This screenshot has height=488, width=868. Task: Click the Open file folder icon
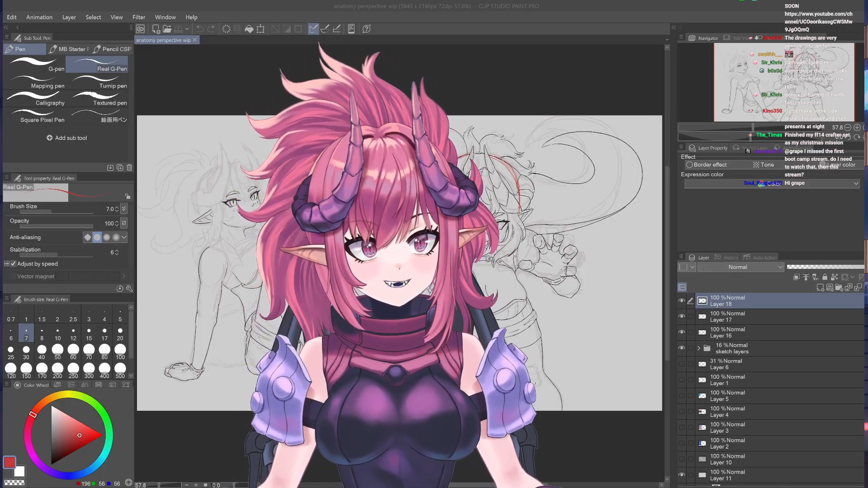(167, 29)
